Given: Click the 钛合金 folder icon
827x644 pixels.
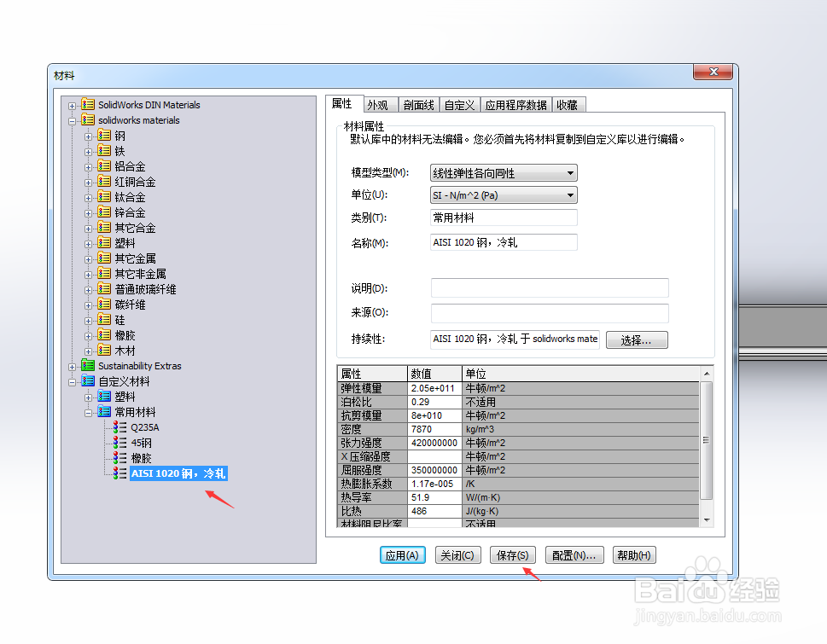Looking at the screenshot, I should click(104, 196).
